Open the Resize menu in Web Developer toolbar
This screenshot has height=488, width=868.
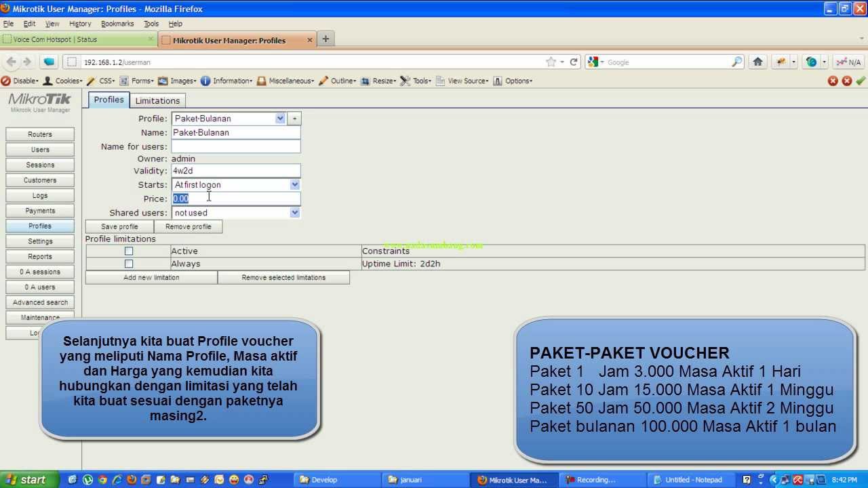point(378,81)
